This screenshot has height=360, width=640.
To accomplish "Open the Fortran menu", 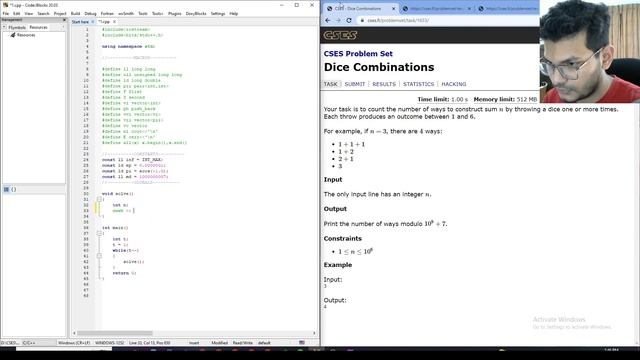I will point(107,13).
